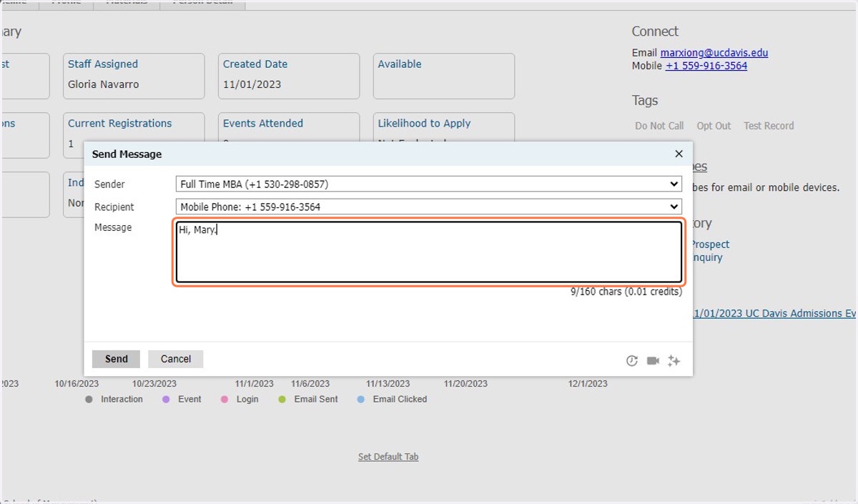Image resolution: width=858 pixels, height=504 pixels.
Task: Click the 11/13/2023 timeline date
Action: [x=388, y=384]
